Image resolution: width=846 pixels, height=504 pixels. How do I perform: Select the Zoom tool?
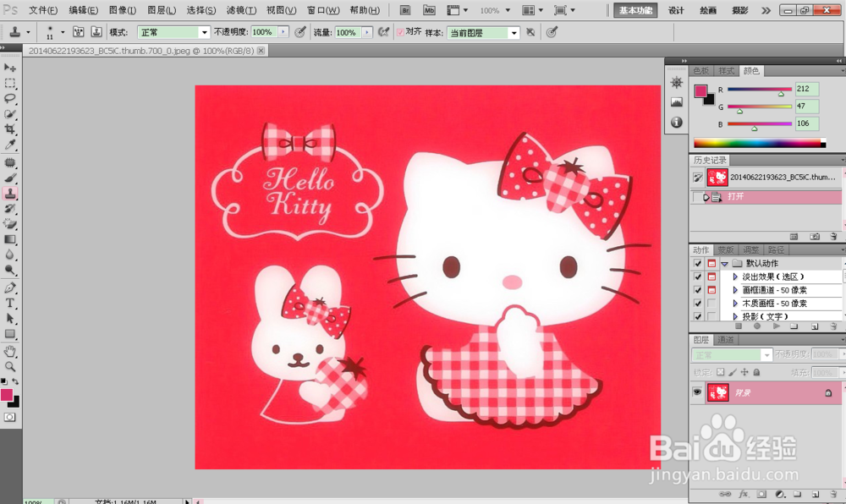point(9,366)
